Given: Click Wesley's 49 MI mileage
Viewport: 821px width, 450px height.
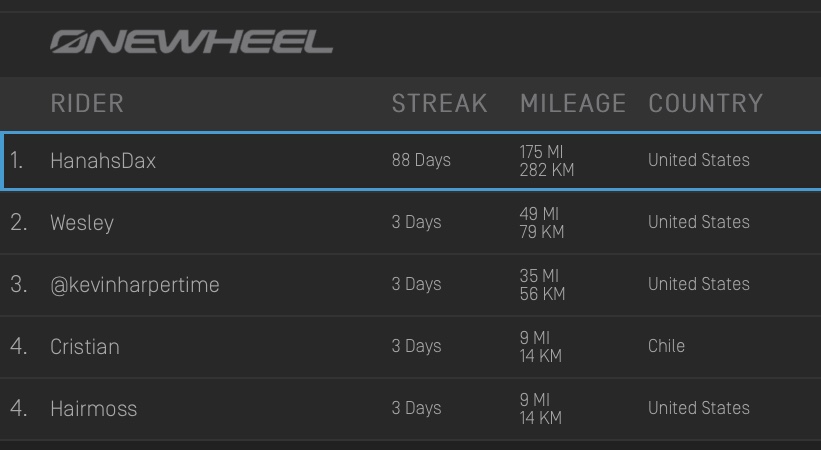Looking at the screenshot, I should [x=539, y=214].
